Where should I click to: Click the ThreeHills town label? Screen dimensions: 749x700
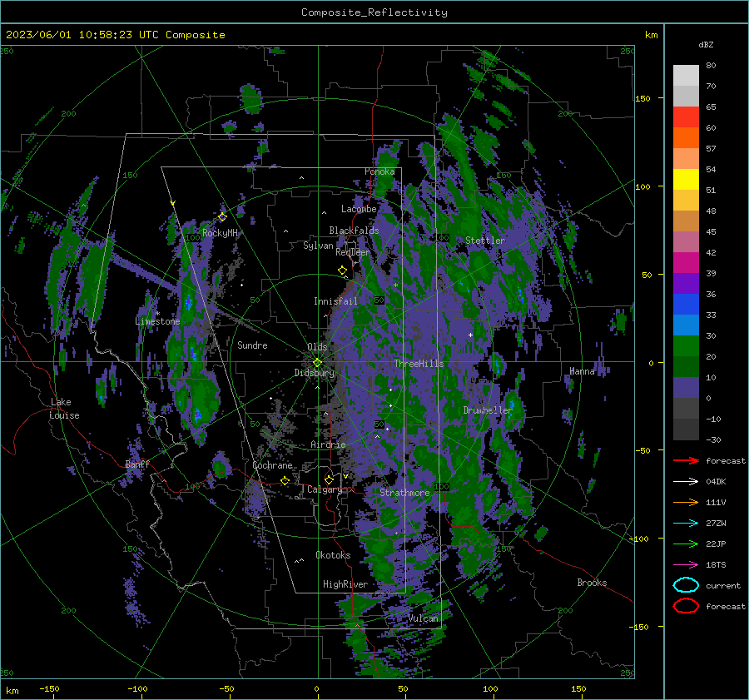point(419,364)
